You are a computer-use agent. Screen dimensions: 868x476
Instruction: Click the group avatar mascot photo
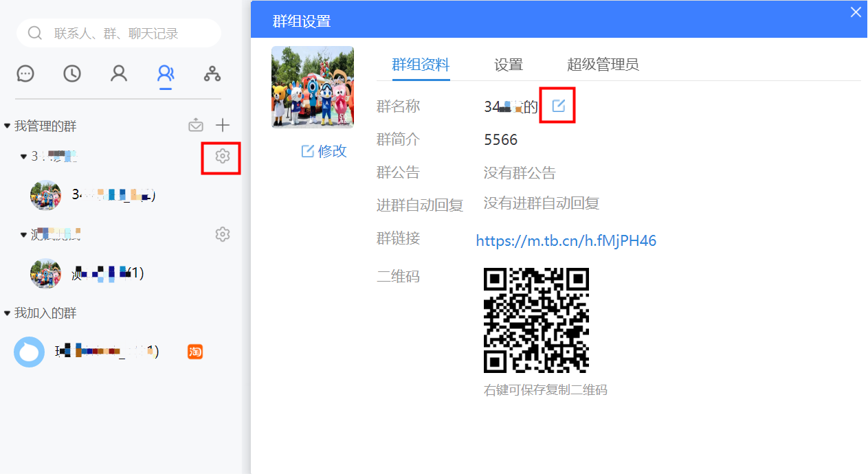point(313,87)
